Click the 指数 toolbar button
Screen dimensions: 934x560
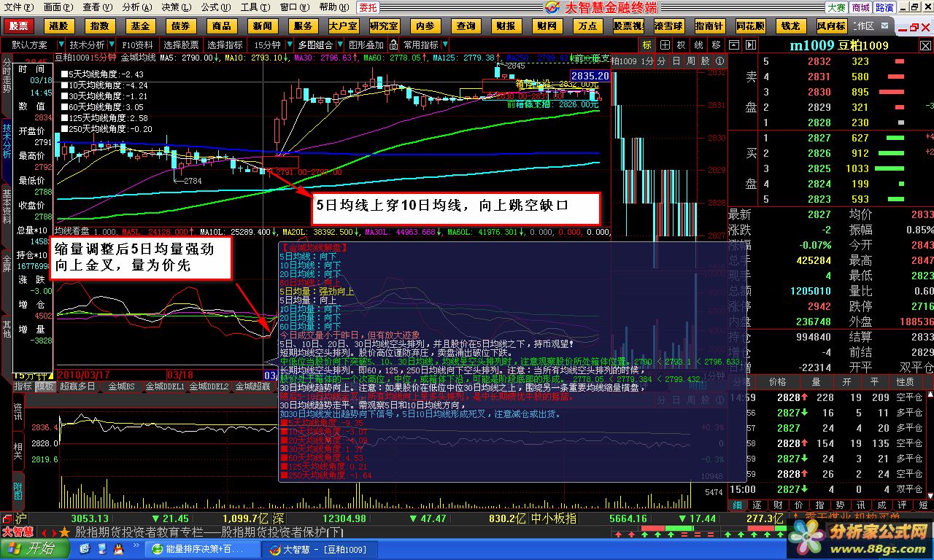(100, 26)
